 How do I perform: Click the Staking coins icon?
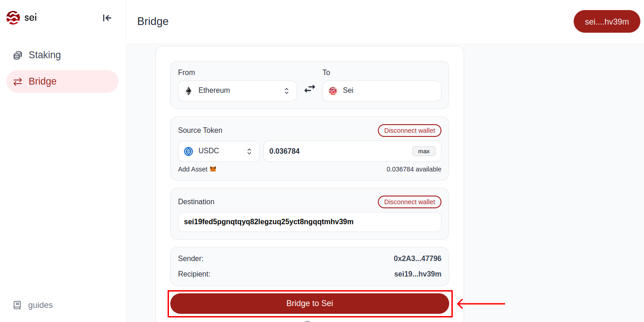click(18, 55)
